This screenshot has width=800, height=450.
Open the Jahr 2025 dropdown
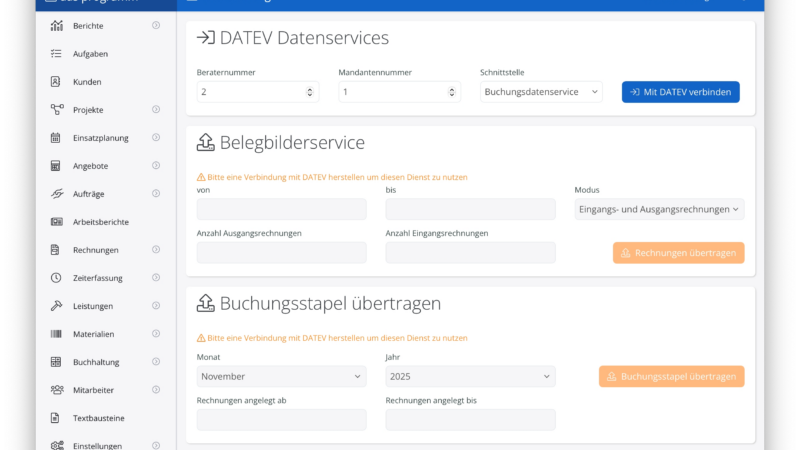point(470,377)
